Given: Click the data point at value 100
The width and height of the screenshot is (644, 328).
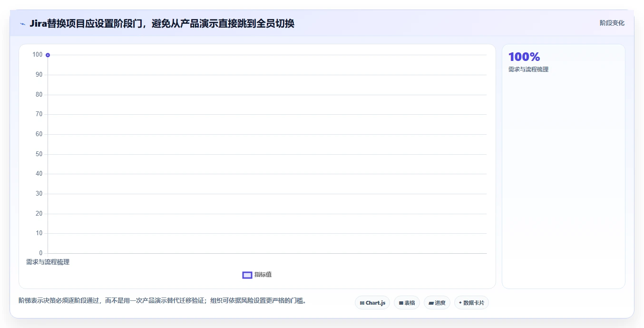Looking at the screenshot, I should (48, 55).
